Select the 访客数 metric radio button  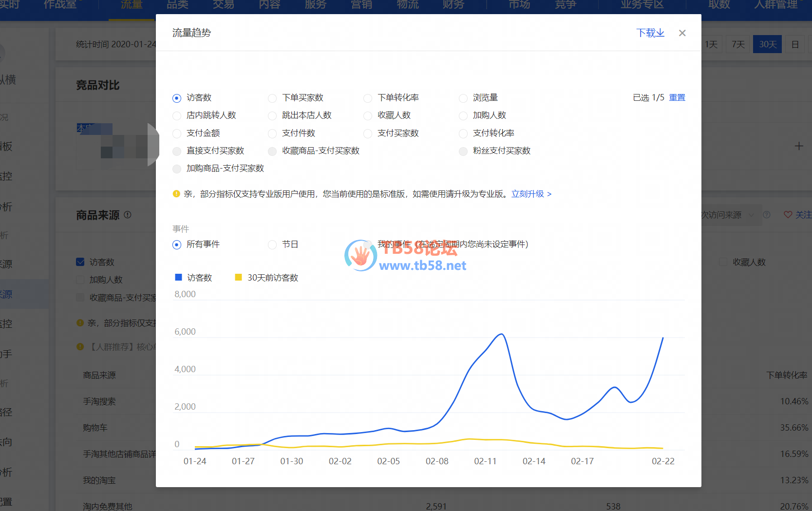[177, 98]
